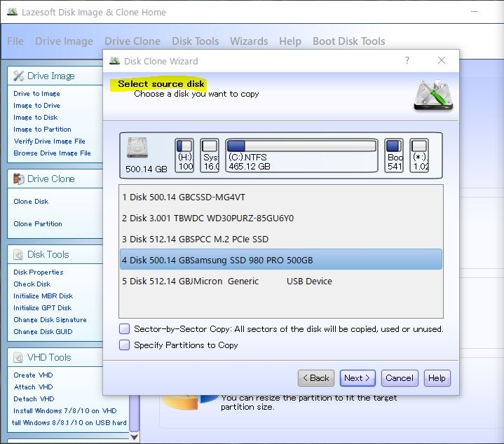Viewport: 504px width, 444px height.
Task: Click the Disk Clone Wizard title icon
Action: coord(114,61)
